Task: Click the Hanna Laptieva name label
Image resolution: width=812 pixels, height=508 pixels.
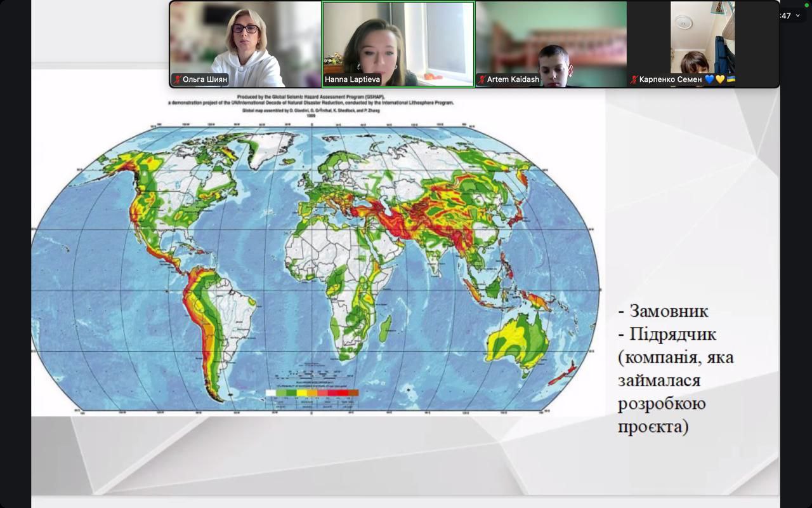Action: (x=352, y=80)
